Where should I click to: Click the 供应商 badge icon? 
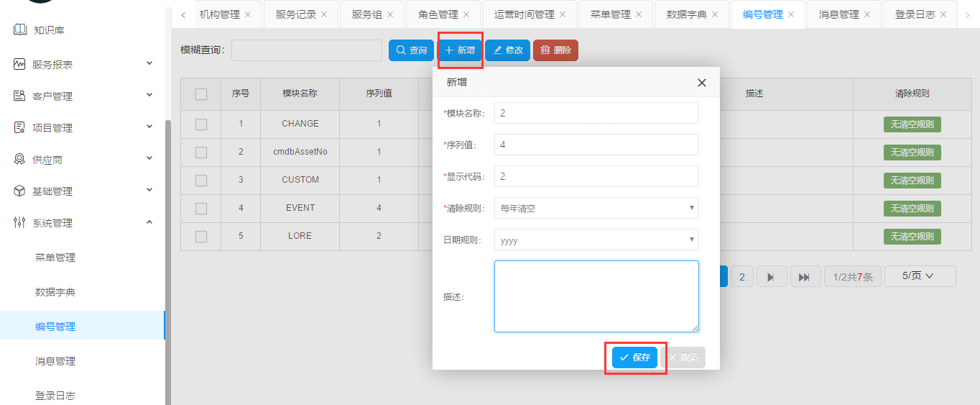19,160
